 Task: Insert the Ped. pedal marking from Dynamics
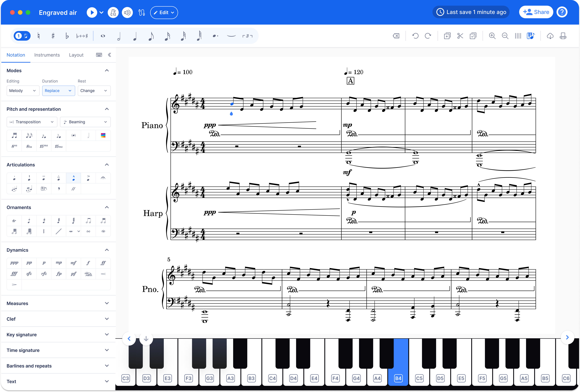pyautogui.click(x=88, y=274)
